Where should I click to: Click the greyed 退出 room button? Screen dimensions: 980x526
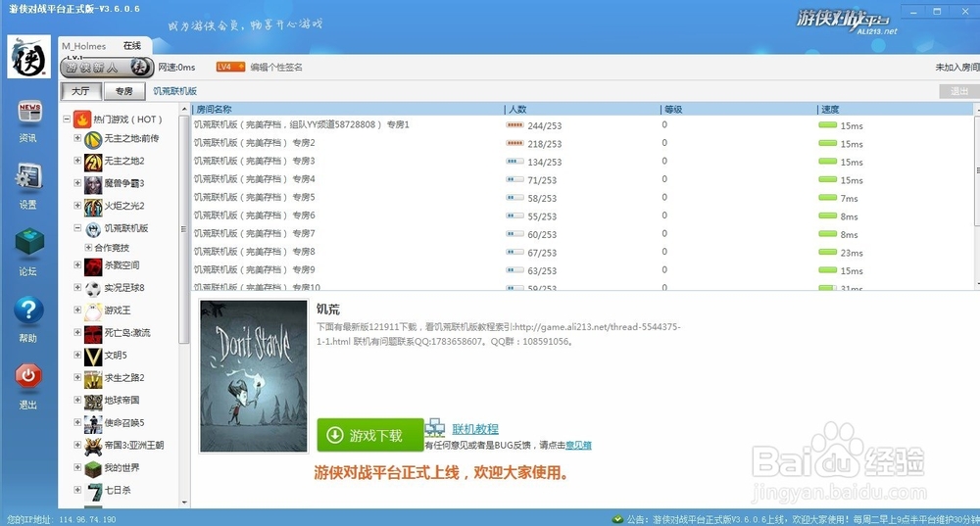coord(958,91)
